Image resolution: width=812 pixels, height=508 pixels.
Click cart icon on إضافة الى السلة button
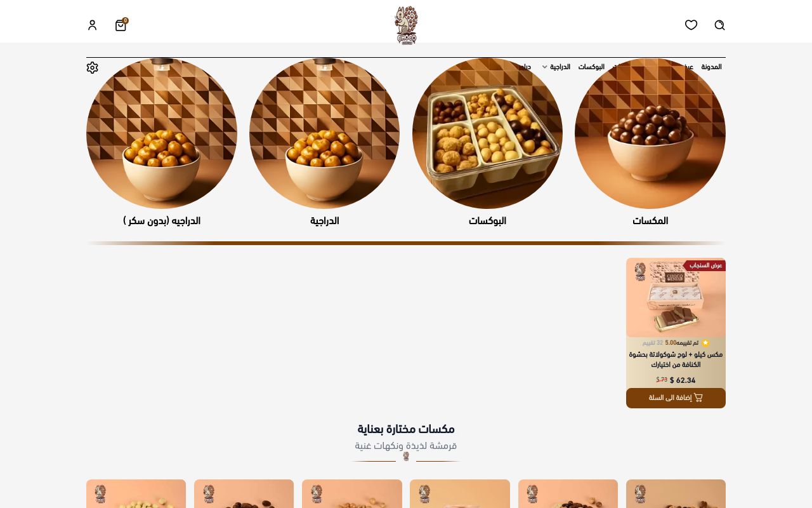698,398
